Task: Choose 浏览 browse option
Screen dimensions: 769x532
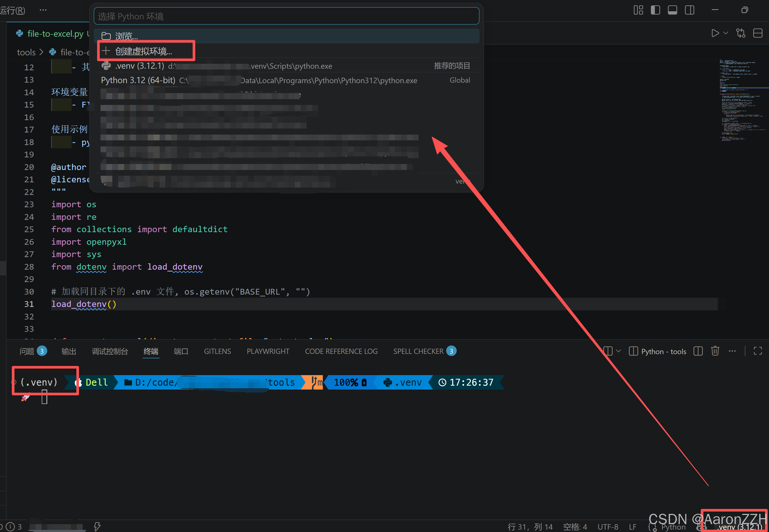Action: point(127,36)
